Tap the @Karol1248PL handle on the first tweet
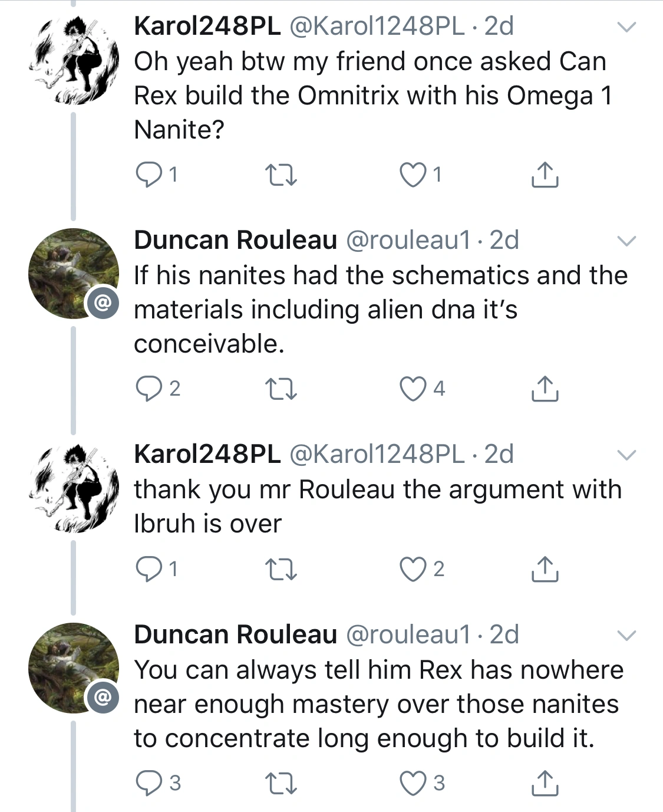 click(x=377, y=26)
